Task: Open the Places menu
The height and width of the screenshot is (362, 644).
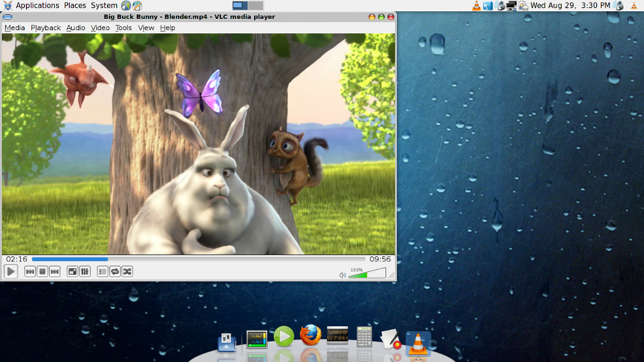Action: 75,5
